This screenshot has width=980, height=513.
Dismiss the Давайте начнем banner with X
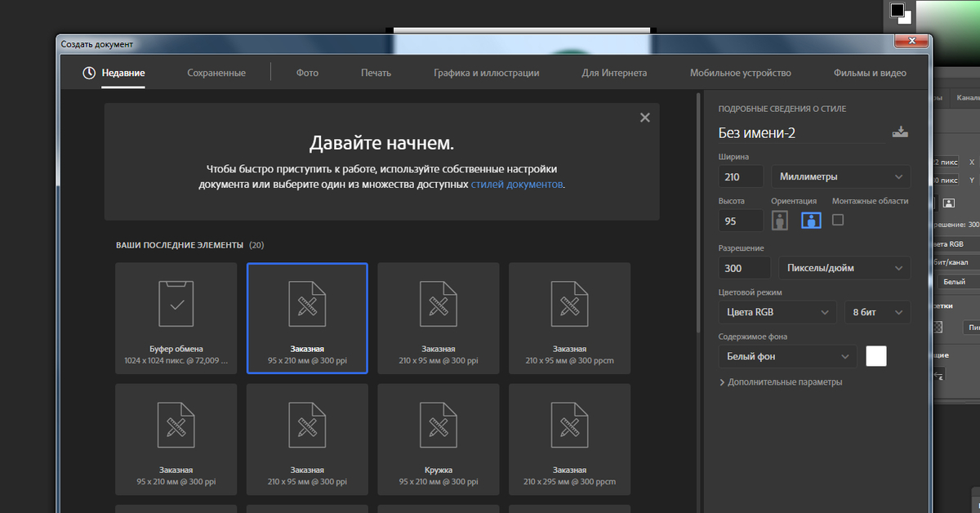point(645,118)
